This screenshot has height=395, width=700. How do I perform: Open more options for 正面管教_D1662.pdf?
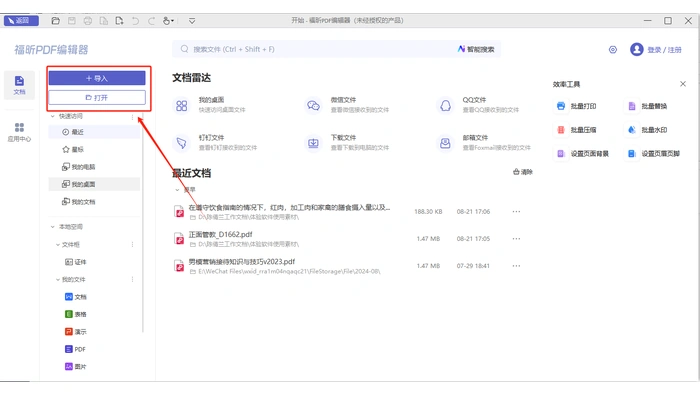(516, 239)
